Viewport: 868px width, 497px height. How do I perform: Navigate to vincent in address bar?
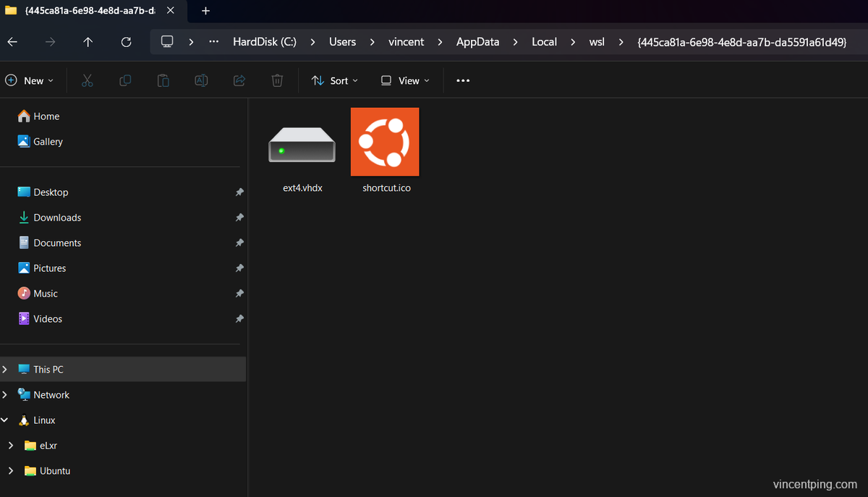[407, 42]
